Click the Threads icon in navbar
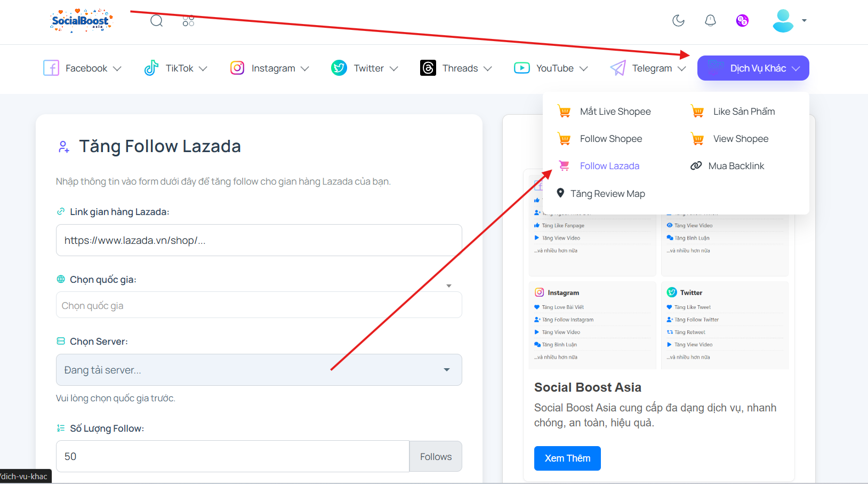This screenshot has width=868, height=484. click(x=428, y=68)
